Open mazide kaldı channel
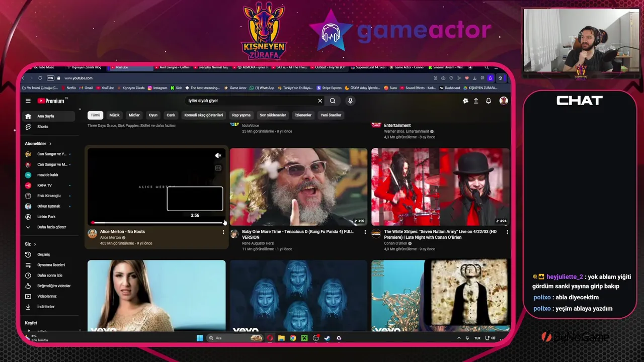 pos(49,175)
